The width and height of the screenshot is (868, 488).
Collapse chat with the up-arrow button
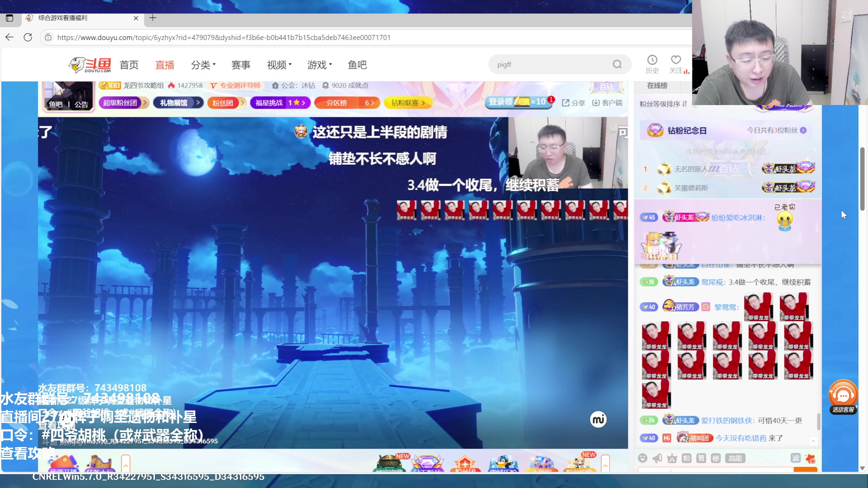(x=813, y=441)
